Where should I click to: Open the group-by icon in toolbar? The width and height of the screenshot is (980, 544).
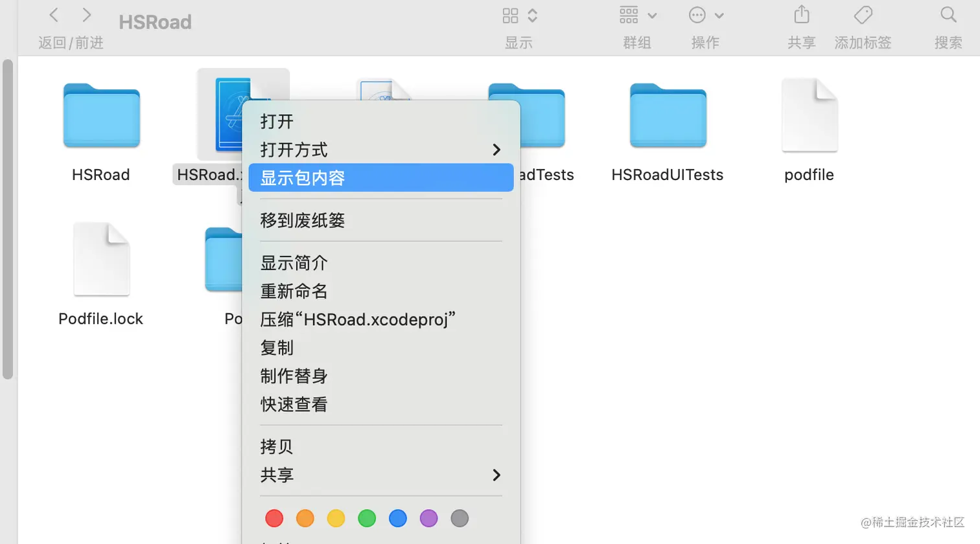pyautogui.click(x=629, y=15)
